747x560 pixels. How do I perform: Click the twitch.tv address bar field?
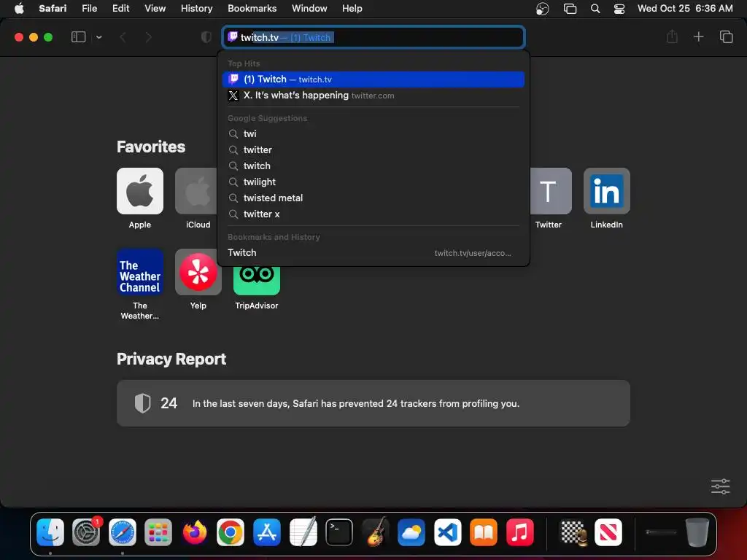pos(373,37)
